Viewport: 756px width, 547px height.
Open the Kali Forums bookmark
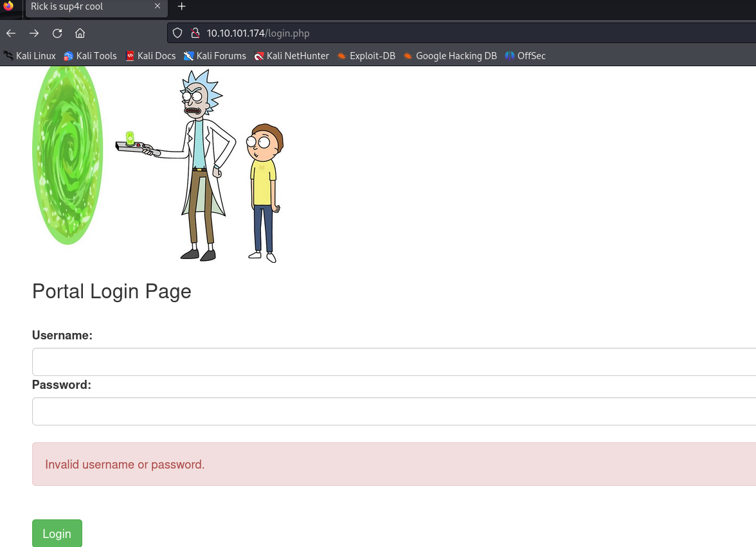tap(215, 56)
